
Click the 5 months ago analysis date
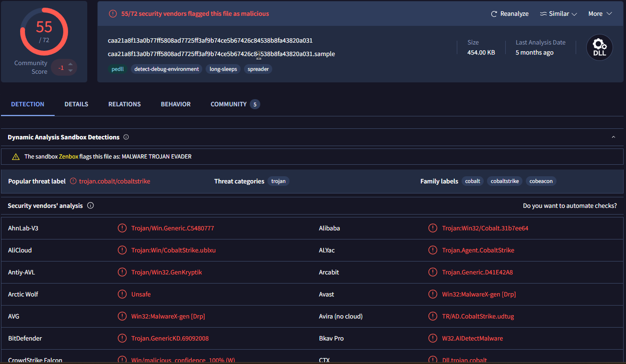click(534, 52)
